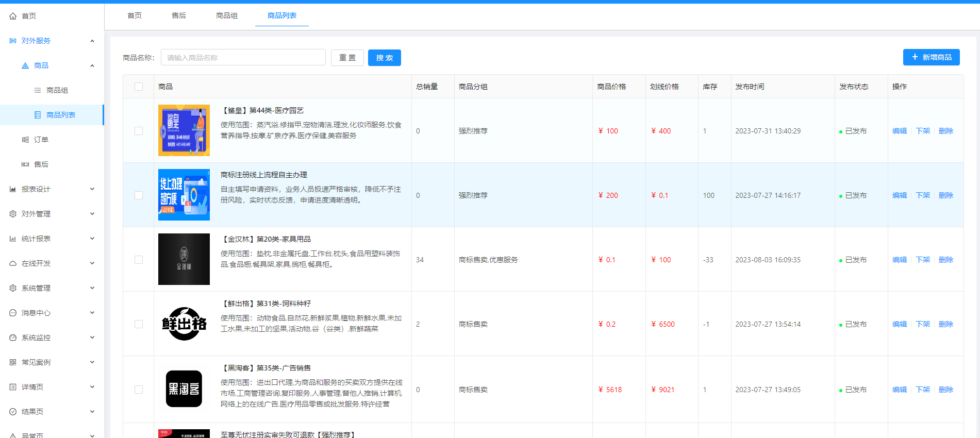This screenshot has height=438, width=980.
Task: Click the 系统监控 dashboard icon
Action: point(13,338)
